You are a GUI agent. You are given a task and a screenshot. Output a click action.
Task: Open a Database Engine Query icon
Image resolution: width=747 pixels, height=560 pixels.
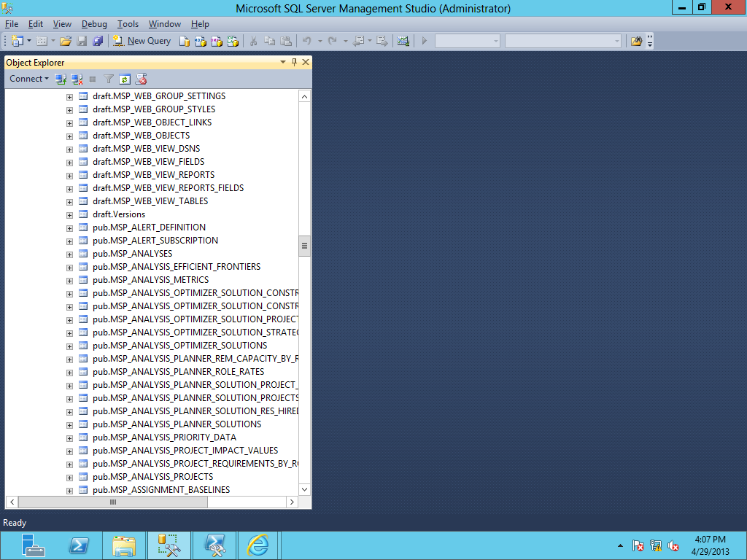pyautogui.click(x=185, y=41)
